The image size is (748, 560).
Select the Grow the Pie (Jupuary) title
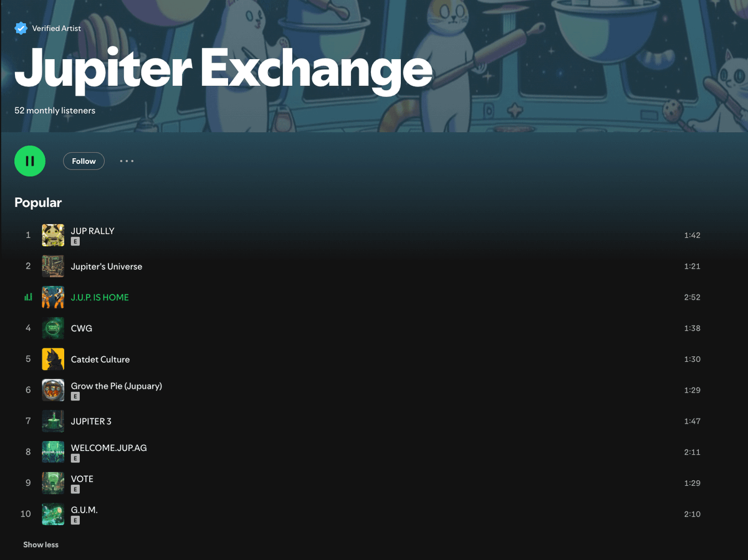(117, 386)
